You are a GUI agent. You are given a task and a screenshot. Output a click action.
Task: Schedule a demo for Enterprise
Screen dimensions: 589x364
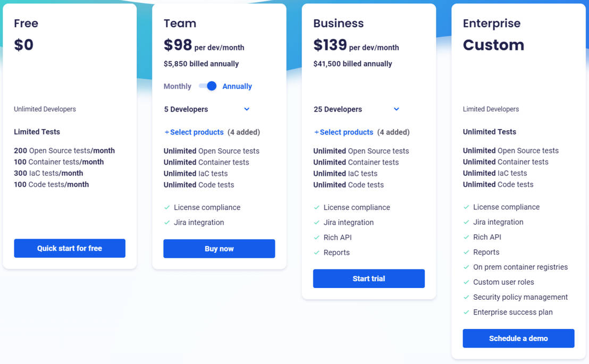(x=518, y=338)
